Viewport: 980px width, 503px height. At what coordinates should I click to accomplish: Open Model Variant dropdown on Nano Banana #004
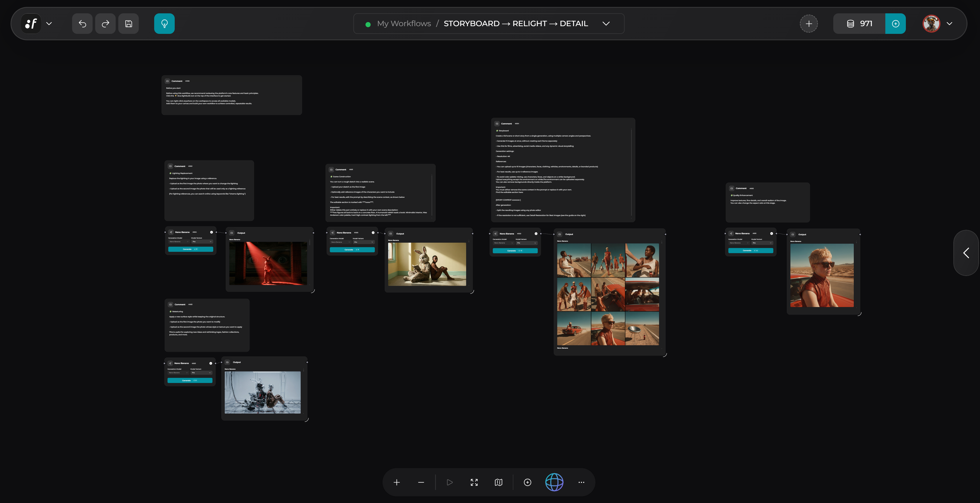202,242
